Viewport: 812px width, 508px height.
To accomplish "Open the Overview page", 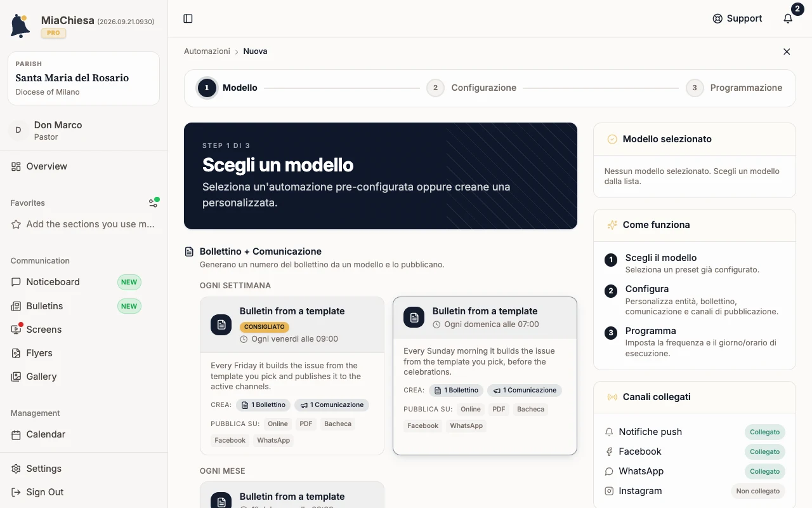I will (x=84, y=166).
